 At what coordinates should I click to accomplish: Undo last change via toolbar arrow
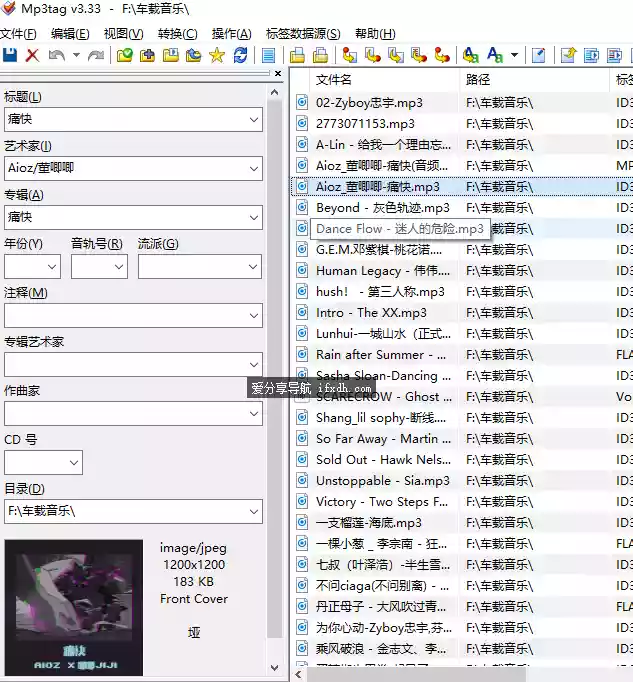click(x=57, y=55)
